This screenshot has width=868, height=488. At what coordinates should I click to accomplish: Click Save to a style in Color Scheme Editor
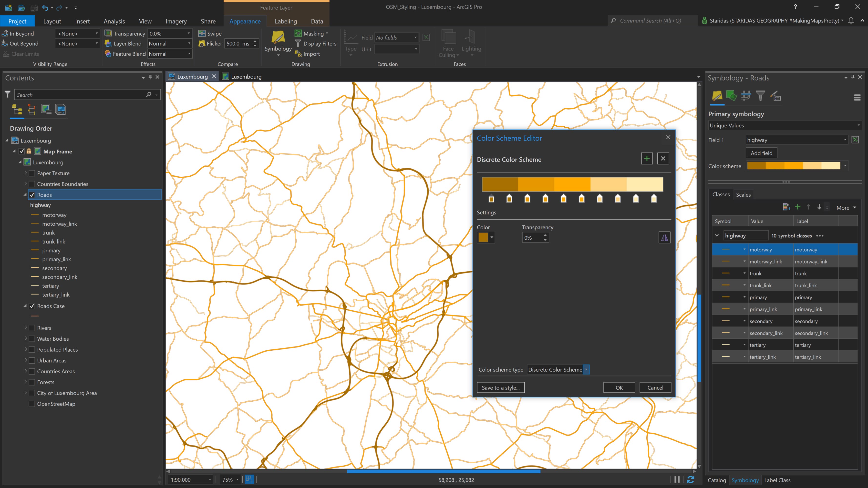(x=500, y=387)
